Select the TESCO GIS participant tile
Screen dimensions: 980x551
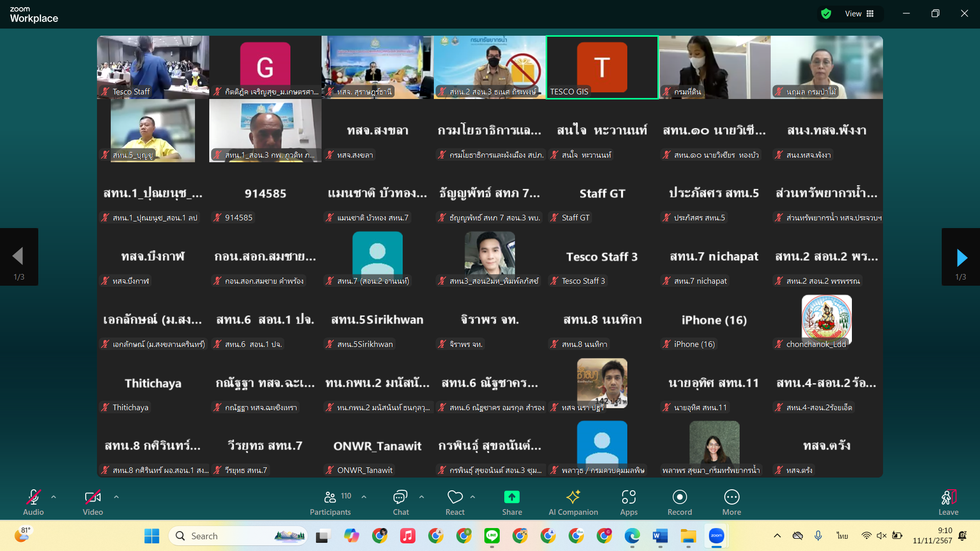tap(602, 67)
